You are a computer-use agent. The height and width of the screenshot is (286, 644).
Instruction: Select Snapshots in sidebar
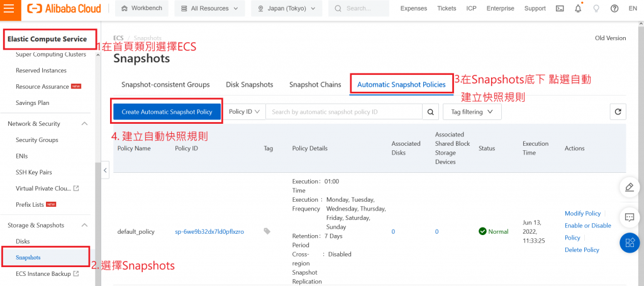pos(28,258)
